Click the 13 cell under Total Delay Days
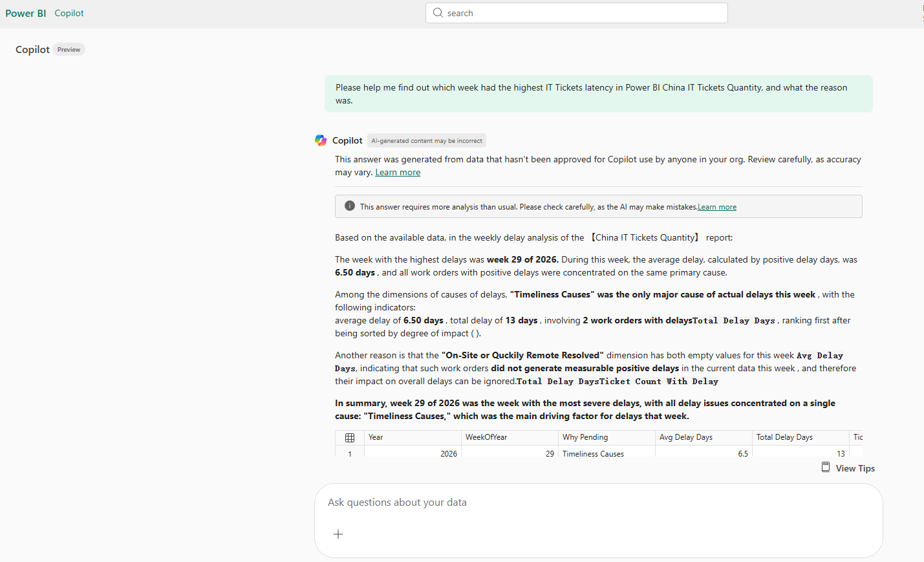Viewport: 924px width, 562px height. tap(800, 453)
